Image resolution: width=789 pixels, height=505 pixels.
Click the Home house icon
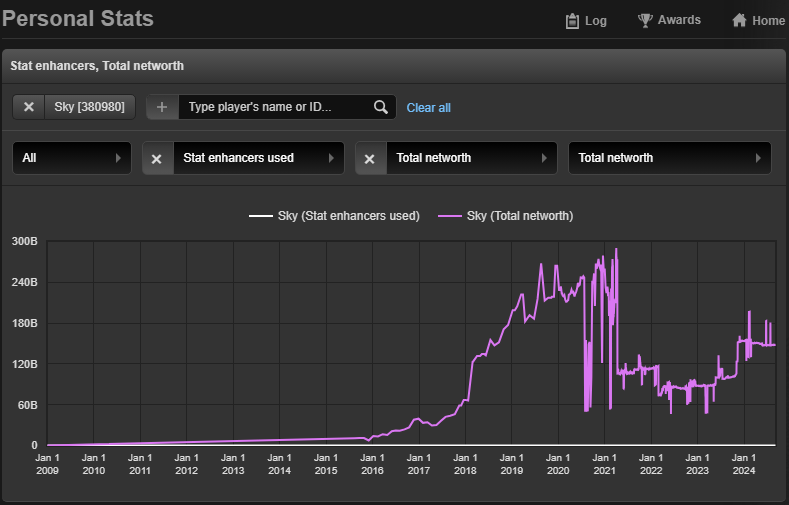point(740,21)
